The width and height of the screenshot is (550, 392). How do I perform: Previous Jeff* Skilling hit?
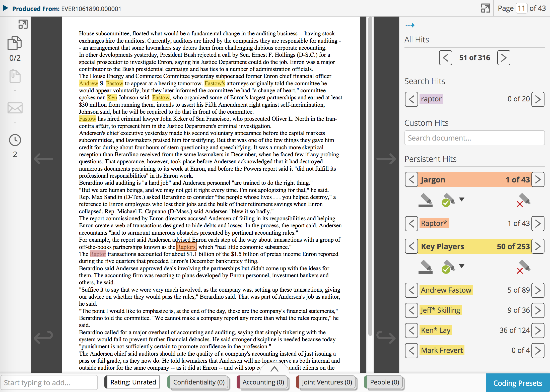[411, 310]
